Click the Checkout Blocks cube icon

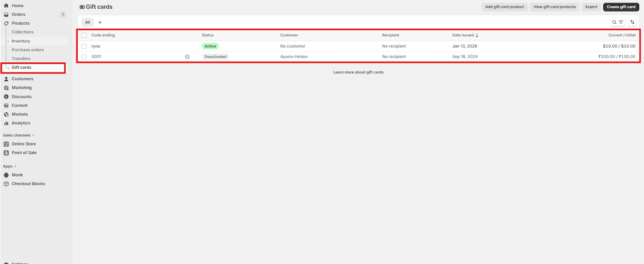click(6, 184)
